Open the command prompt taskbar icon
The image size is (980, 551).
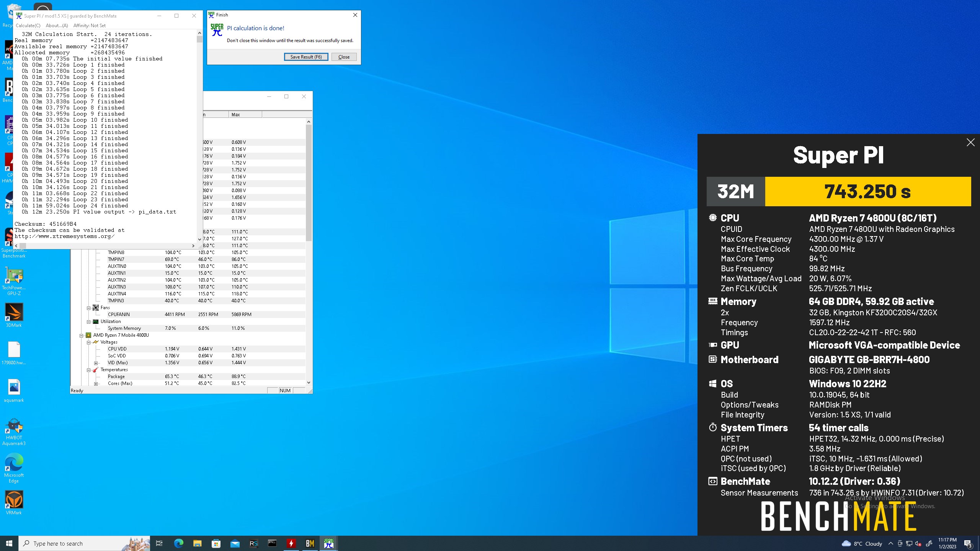pos(272,543)
